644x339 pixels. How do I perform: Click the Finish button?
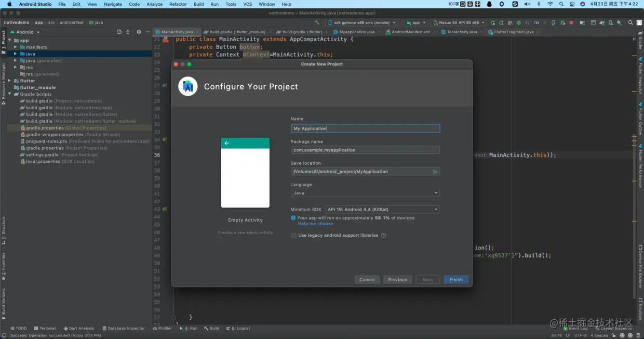pyautogui.click(x=456, y=280)
